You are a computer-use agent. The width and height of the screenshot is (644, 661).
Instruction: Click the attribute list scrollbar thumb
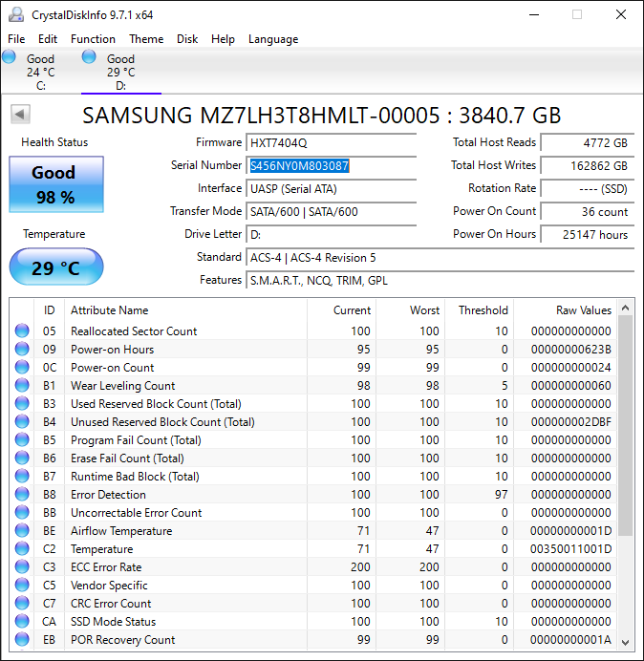point(626,426)
